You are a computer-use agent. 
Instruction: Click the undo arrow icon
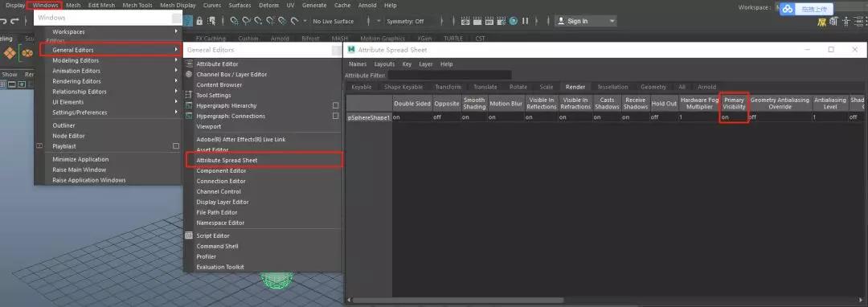point(3,21)
